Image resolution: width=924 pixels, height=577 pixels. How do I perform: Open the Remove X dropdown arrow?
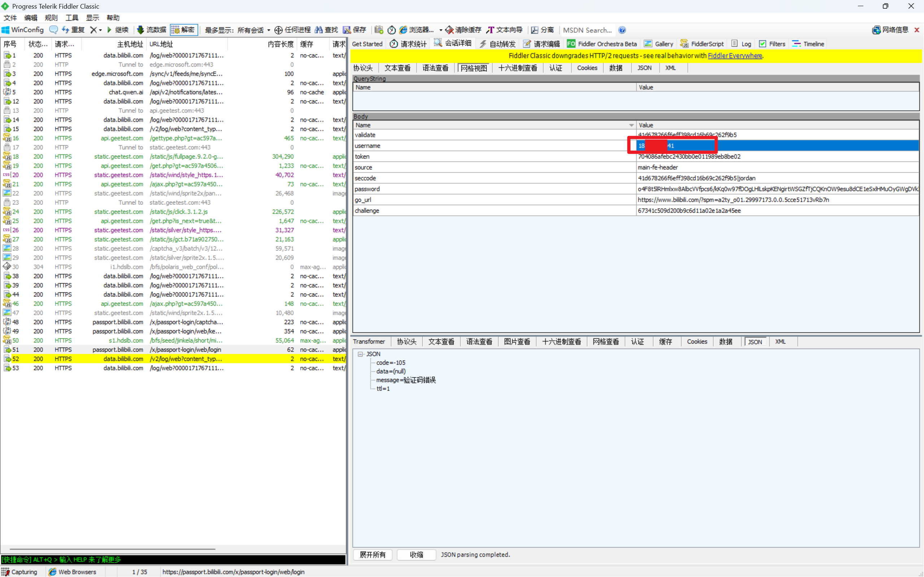click(100, 30)
